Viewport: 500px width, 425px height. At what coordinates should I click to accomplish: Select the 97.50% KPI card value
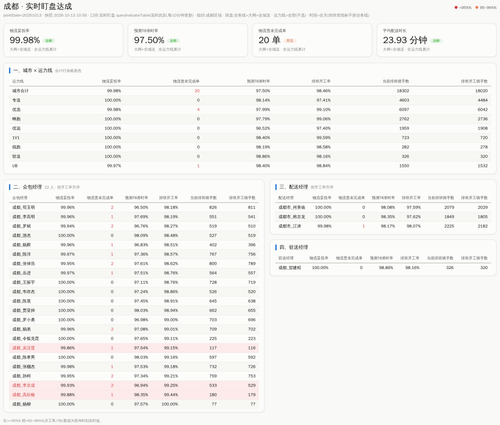[149, 40]
